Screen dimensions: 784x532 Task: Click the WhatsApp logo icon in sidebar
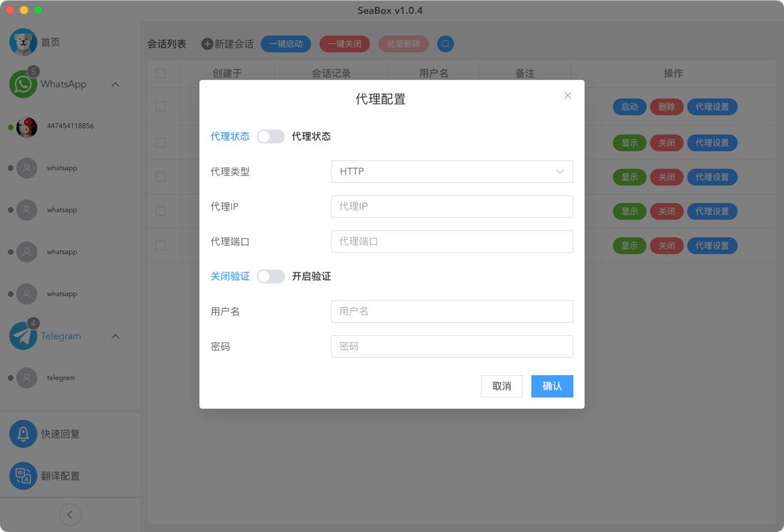(x=23, y=84)
